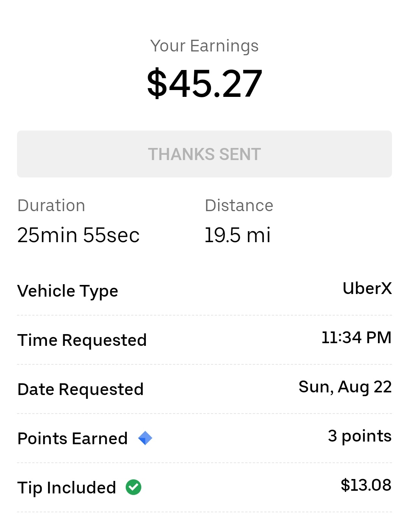Click the green checkmark beside Tip Included
The height and width of the screenshot is (532, 409).
coord(134,487)
